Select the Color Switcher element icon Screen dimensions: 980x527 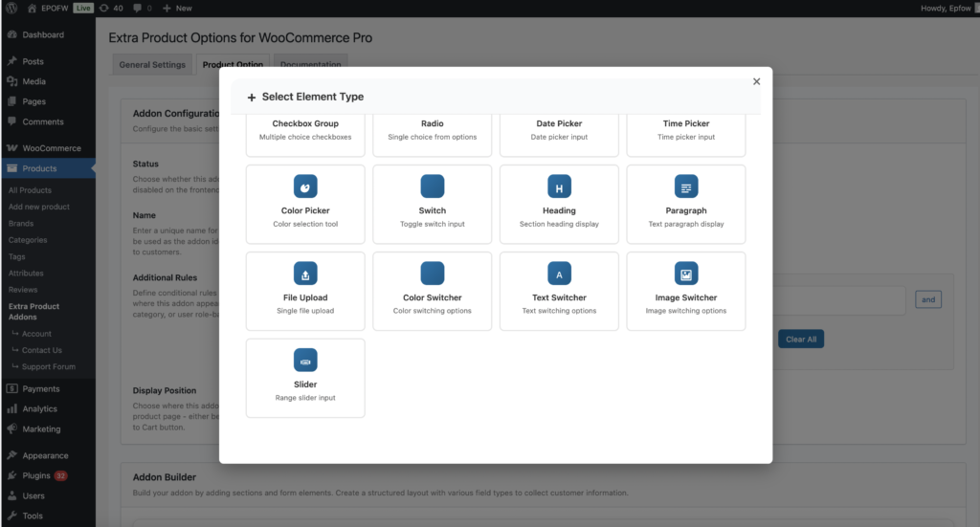pyautogui.click(x=433, y=274)
